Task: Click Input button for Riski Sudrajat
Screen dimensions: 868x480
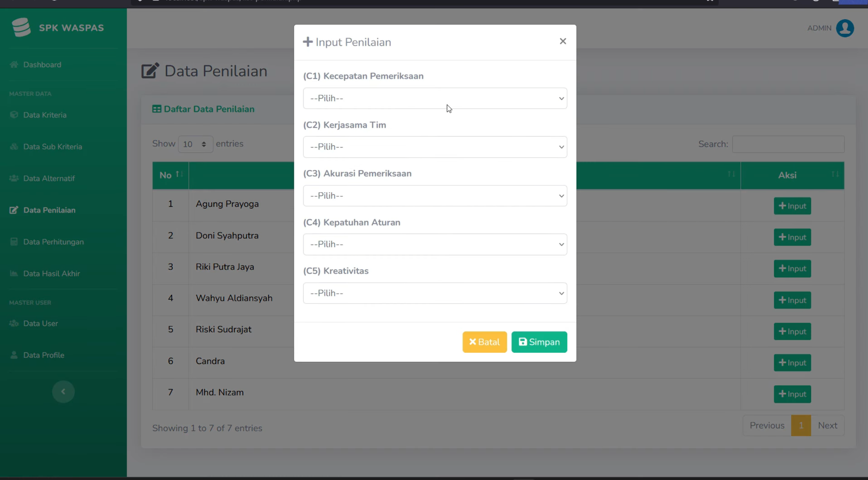Action: click(792, 331)
